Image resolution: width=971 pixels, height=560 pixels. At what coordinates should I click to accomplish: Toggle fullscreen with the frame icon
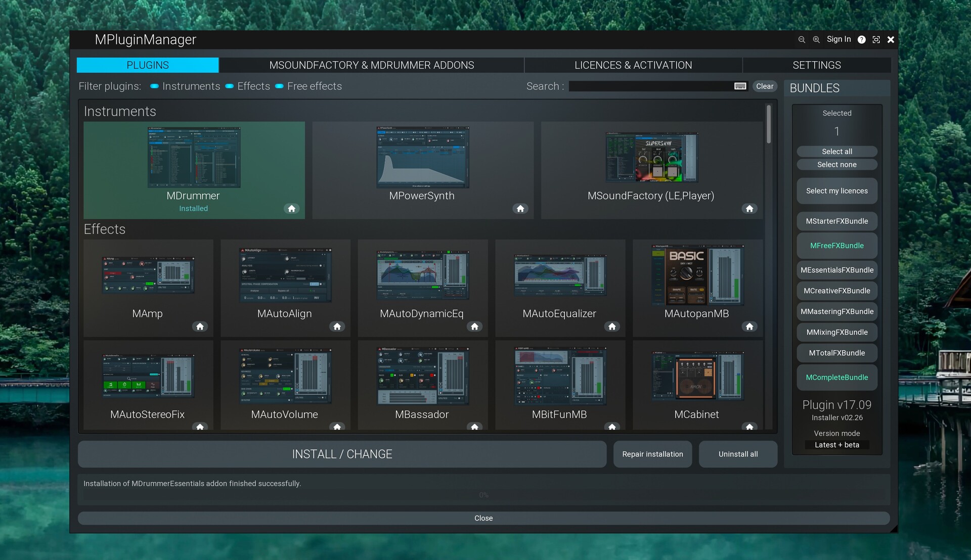876,39
